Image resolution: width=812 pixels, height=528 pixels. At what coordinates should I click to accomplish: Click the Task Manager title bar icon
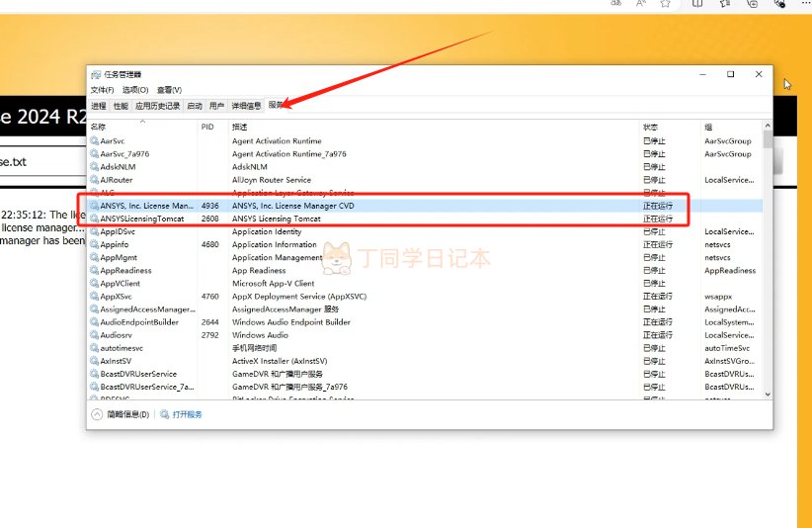(95, 74)
